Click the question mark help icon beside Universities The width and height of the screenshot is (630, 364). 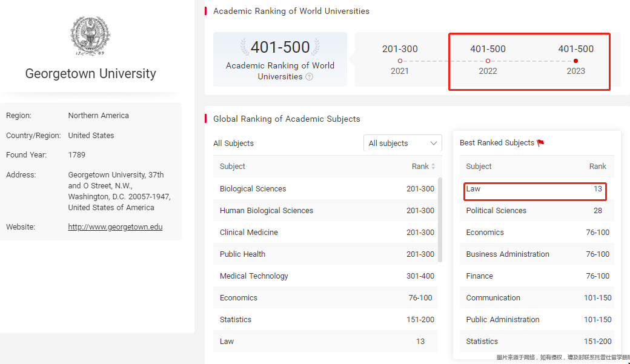pyautogui.click(x=310, y=77)
